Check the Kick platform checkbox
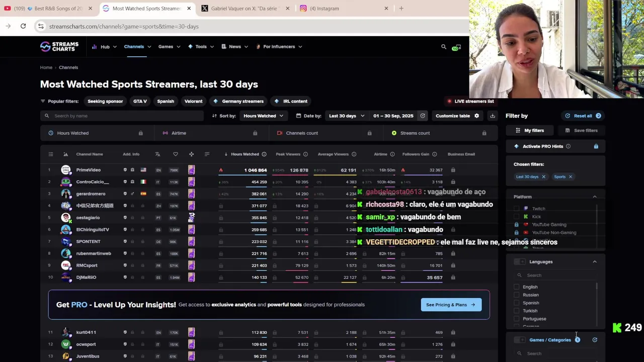This screenshot has width=644, height=362. coord(516,217)
